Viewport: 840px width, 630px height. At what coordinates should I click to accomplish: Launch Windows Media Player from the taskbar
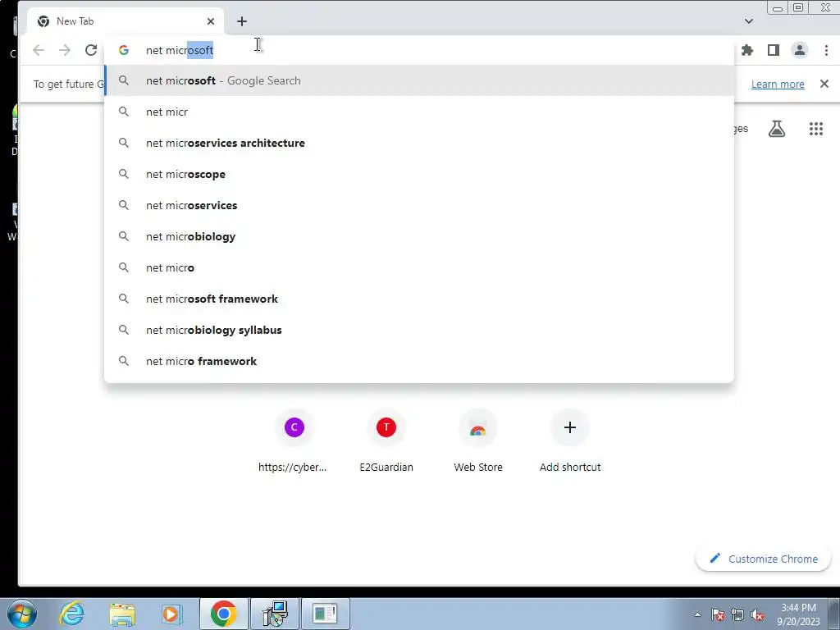[x=171, y=614]
